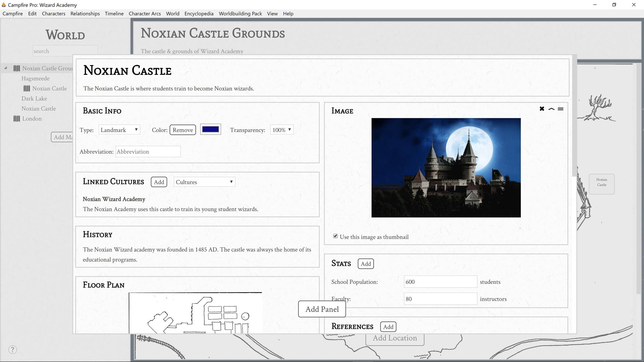The width and height of the screenshot is (644, 362).
Task: Collapse the Noxian Castle Grounds tree entry
Action: [5, 68]
